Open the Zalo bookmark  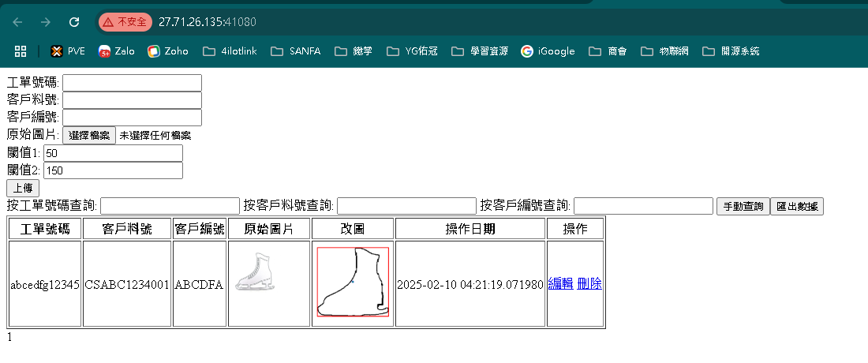pyautogui.click(x=116, y=51)
